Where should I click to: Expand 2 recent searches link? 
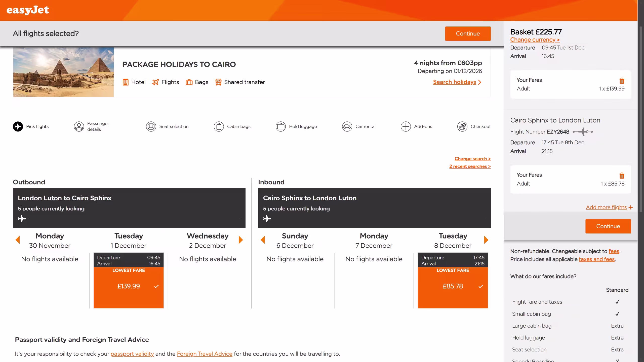[470, 166]
